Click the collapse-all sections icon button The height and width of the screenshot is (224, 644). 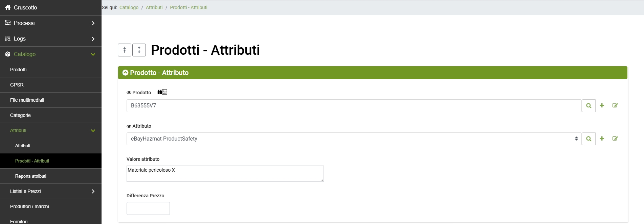tap(125, 50)
